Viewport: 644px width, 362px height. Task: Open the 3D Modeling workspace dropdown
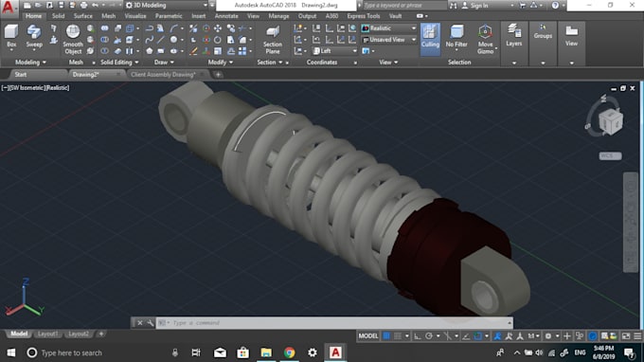(x=167, y=6)
